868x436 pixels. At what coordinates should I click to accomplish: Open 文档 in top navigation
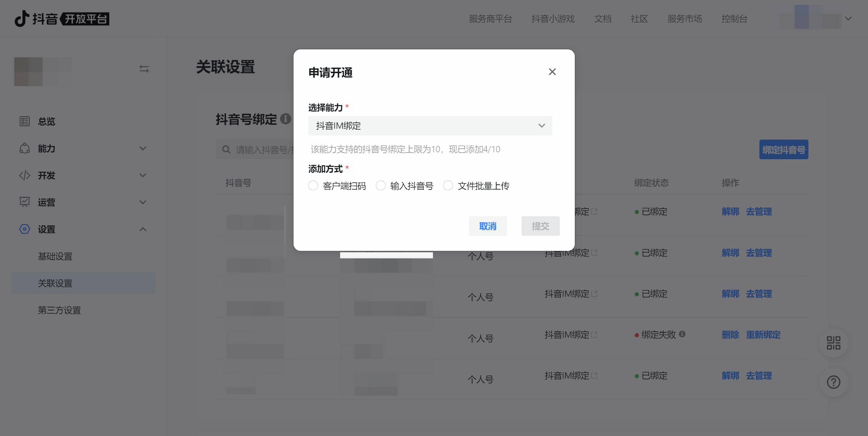click(x=603, y=19)
